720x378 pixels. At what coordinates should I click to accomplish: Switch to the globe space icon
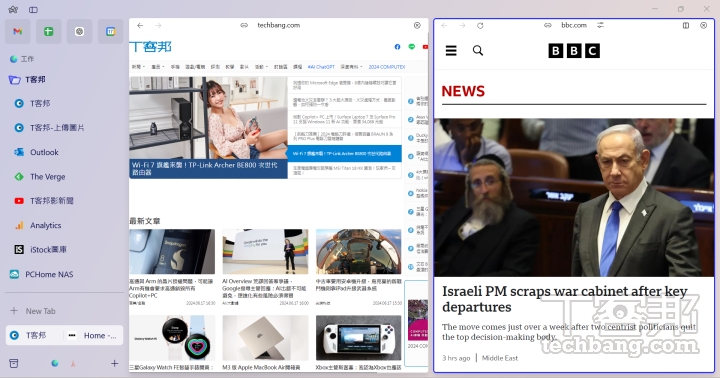[x=55, y=363]
